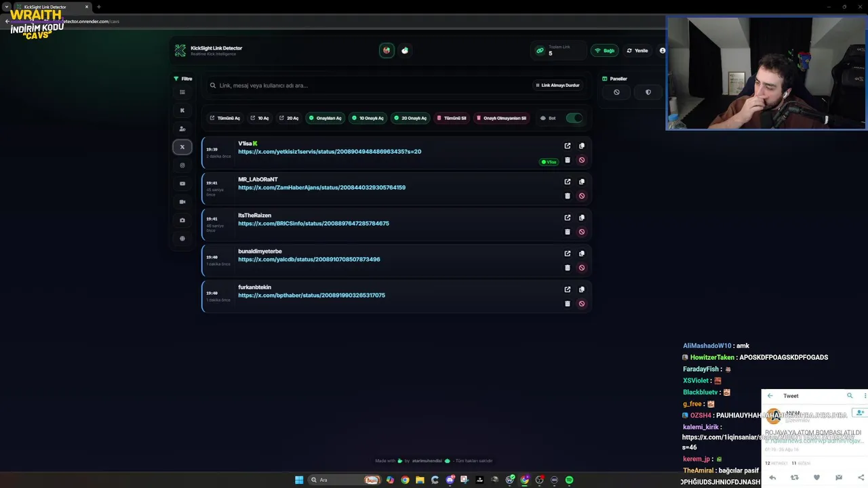Select the globe filter icon
868x488 pixels.
pos(182,239)
